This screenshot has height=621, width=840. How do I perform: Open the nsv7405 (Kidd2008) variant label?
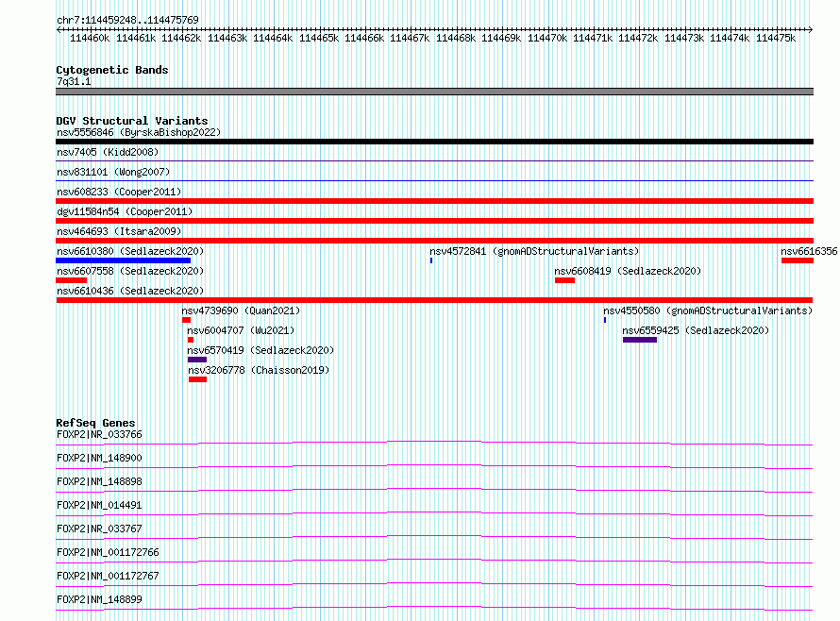(x=108, y=152)
